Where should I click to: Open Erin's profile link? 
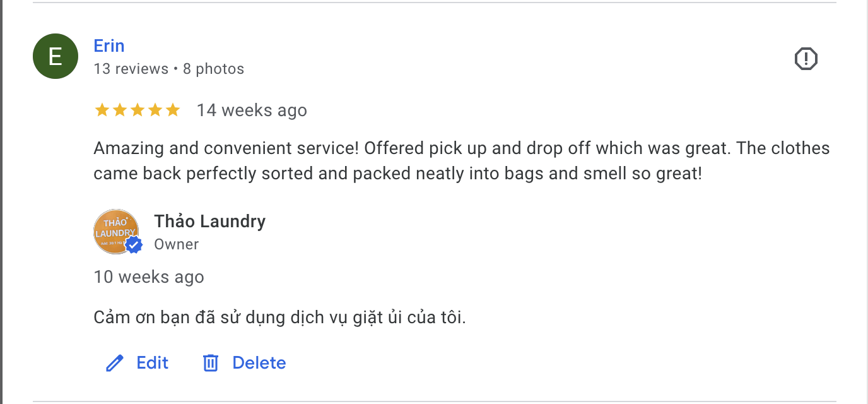pyautogui.click(x=108, y=45)
